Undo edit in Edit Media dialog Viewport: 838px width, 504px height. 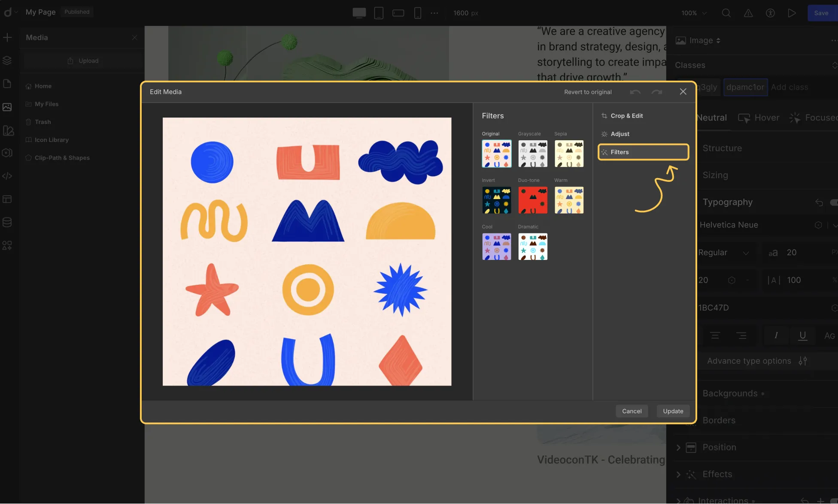(635, 92)
